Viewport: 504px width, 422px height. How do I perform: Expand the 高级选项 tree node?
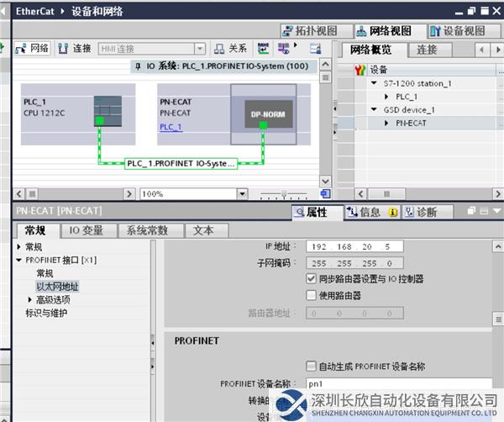pyautogui.click(x=30, y=299)
